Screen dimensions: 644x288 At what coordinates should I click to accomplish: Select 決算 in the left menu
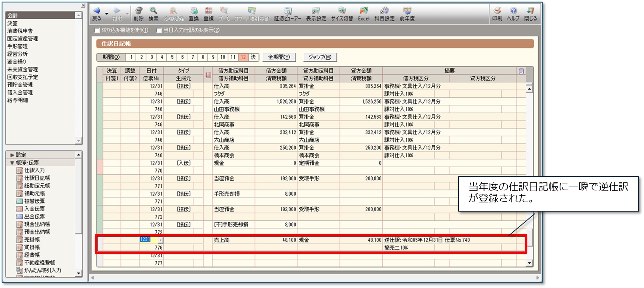(12, 24)
